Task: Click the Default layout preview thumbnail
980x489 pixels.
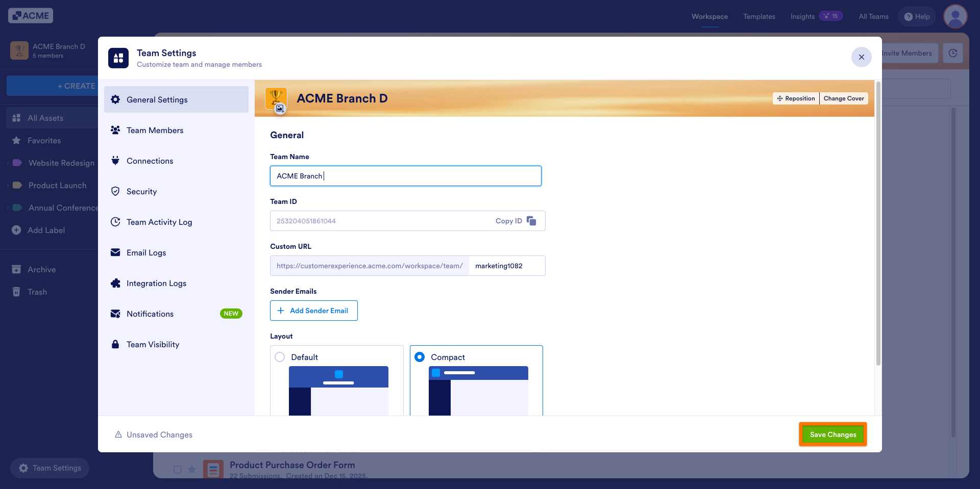Action: 338,391
